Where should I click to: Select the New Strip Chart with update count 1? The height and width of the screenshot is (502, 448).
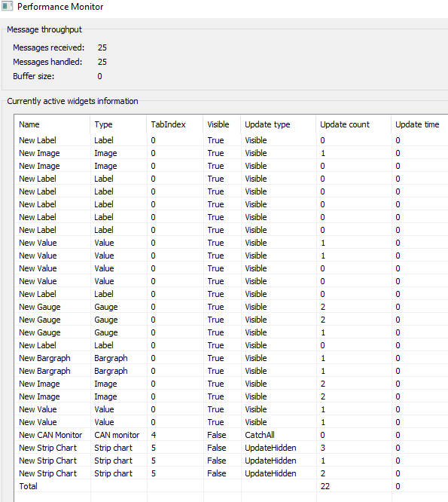tap(47, 461)
